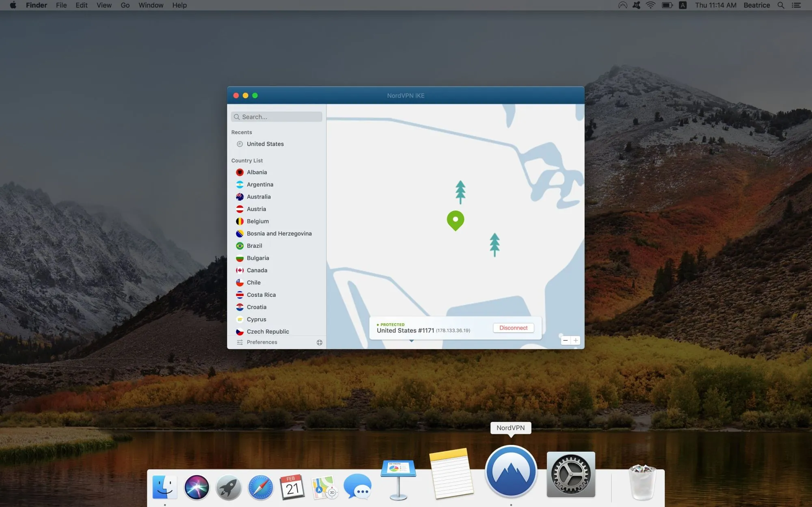Click the Preferences label in the sidebar
Image resolution: width=812 pixels, height=507 pixels.
pos(262,342)
